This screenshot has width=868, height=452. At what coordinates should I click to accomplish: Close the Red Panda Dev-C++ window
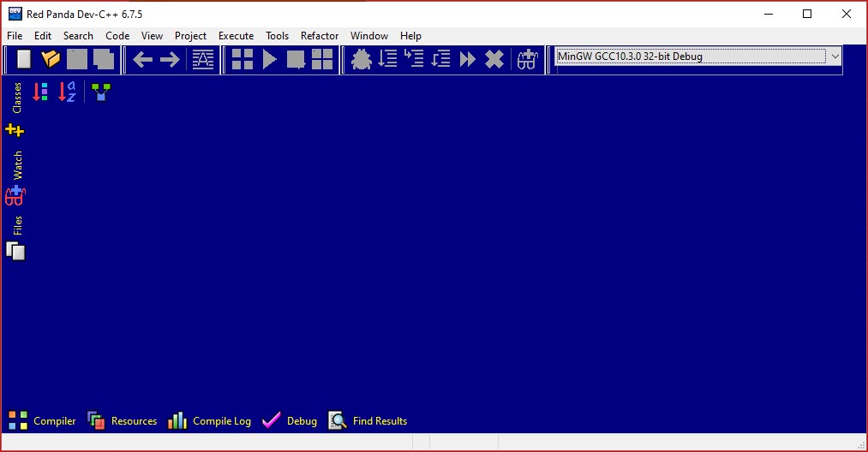pos(847,14)
